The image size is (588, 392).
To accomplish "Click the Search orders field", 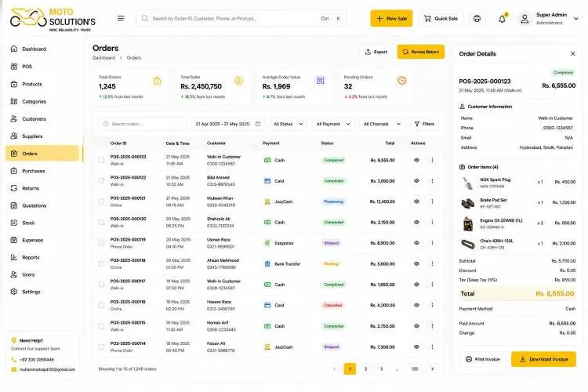I will tap(143, 124).
